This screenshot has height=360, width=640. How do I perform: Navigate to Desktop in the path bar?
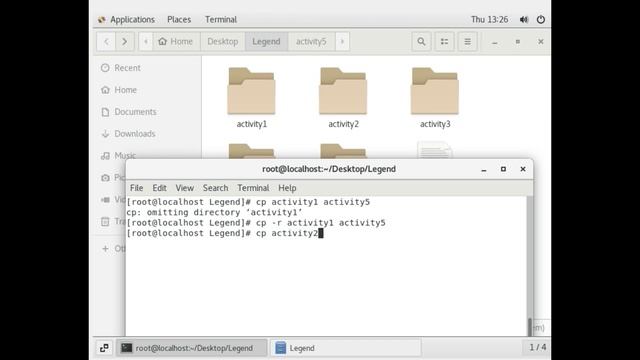[x=222, y=42]
